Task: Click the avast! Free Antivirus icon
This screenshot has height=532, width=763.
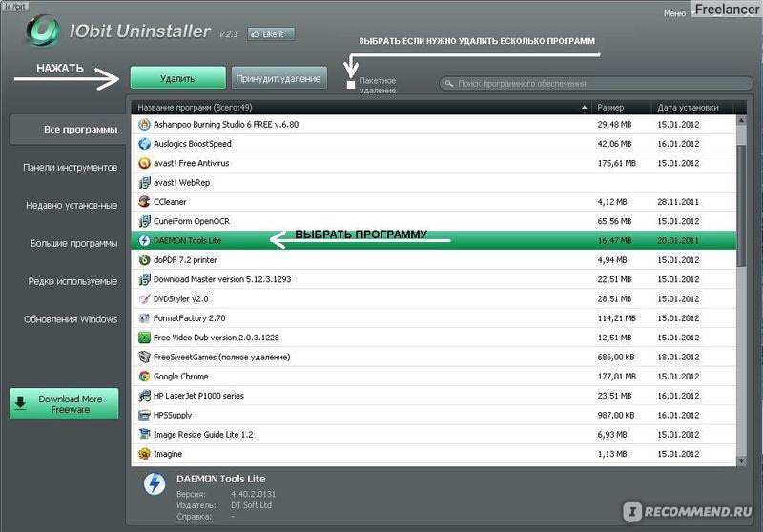Action: click(x=145, y=163)
